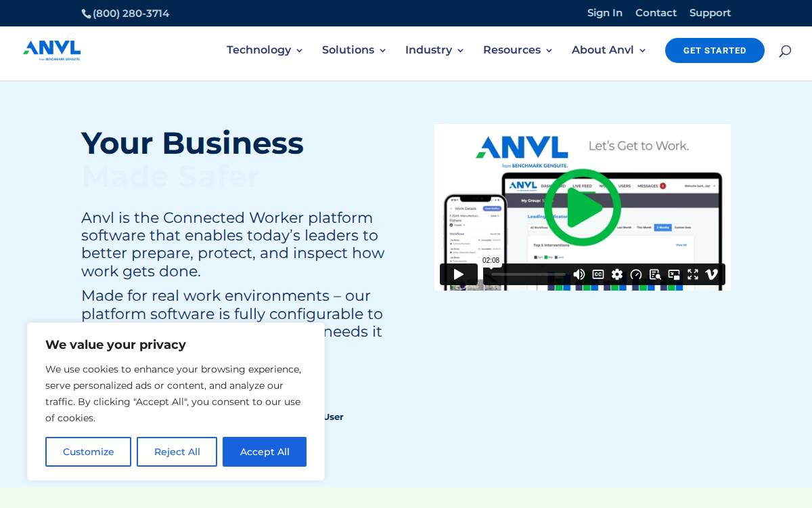Toggle closed captions CC icon
Screen dimensions: 812x508
[598, 274]
